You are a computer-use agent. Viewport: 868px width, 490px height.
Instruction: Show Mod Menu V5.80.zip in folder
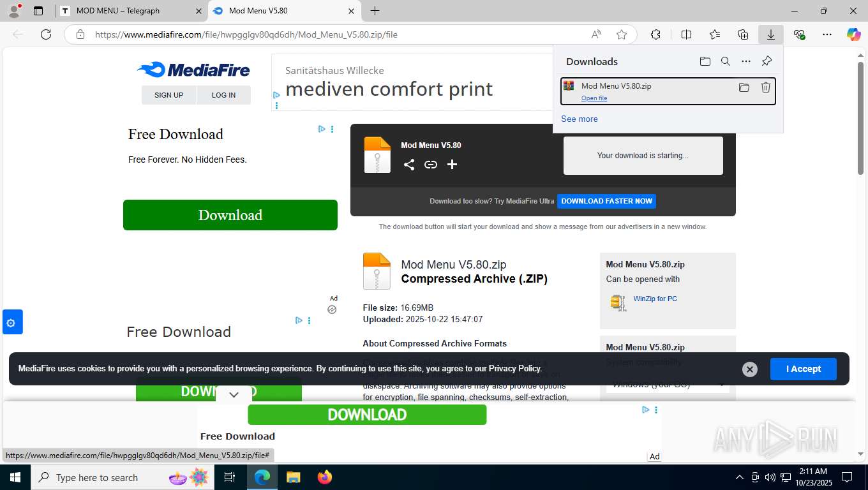(x=744, y=87)
